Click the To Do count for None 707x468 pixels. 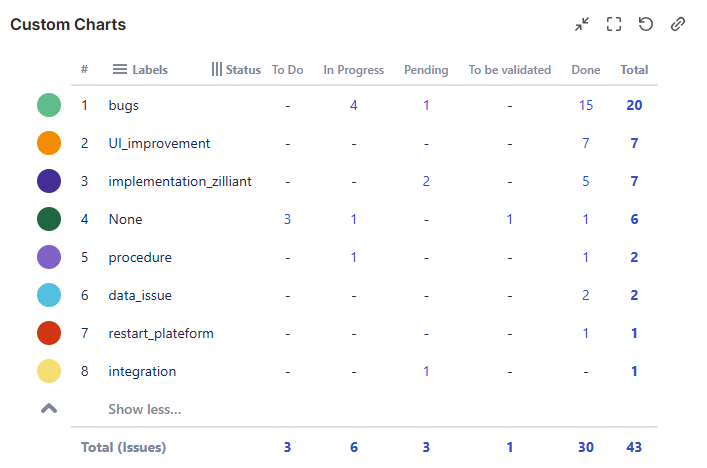click(x=287, y=219)
